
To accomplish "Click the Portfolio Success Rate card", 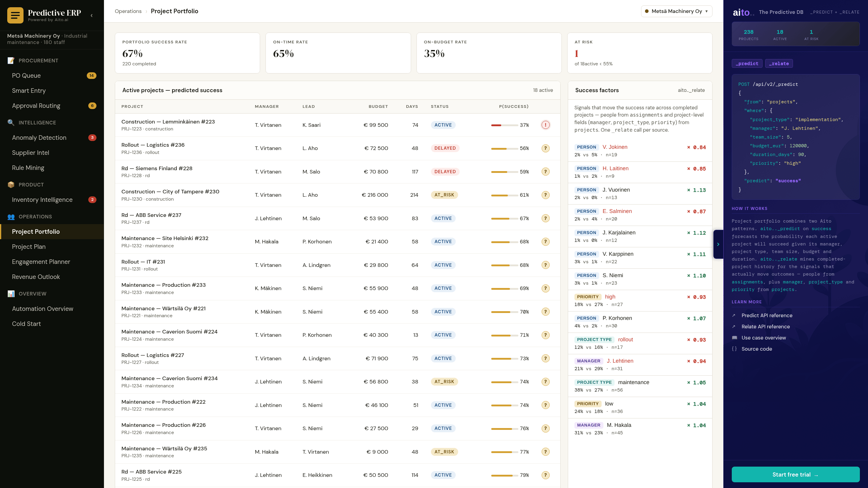I will tap(187, 53).
